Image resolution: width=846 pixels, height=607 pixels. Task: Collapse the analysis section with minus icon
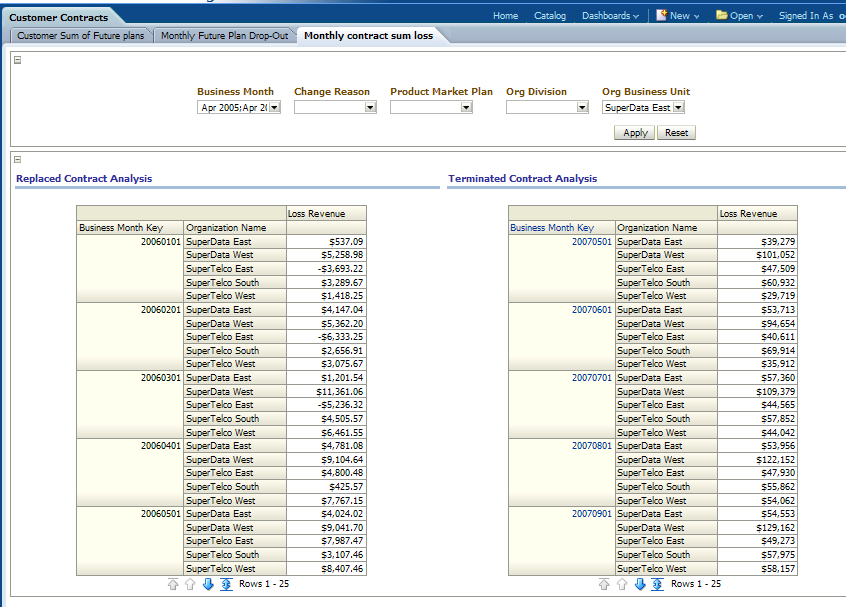coord(18,159)
